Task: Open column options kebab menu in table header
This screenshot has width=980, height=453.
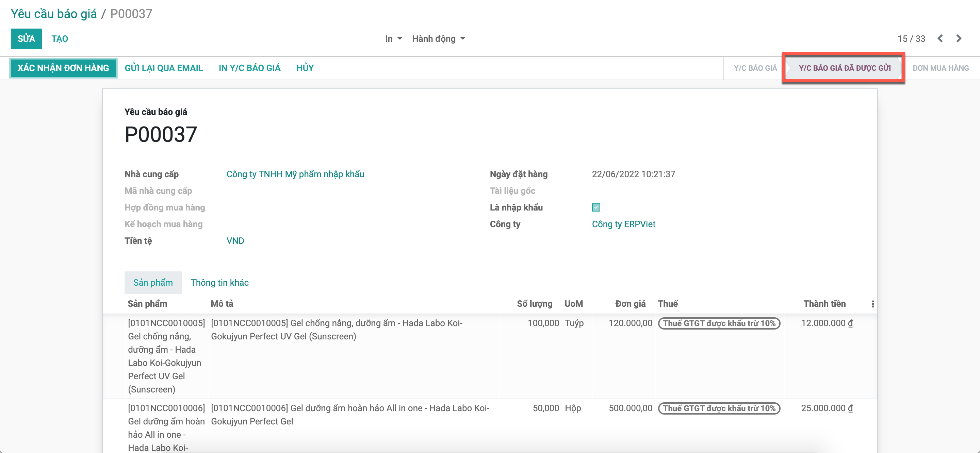Action: pos(872,303)
